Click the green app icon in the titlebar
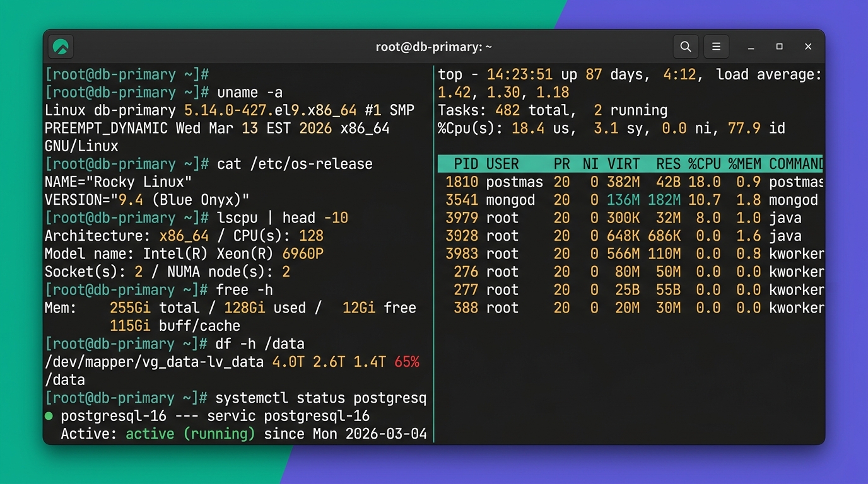 pyautogui.click(x=61, y=47)
